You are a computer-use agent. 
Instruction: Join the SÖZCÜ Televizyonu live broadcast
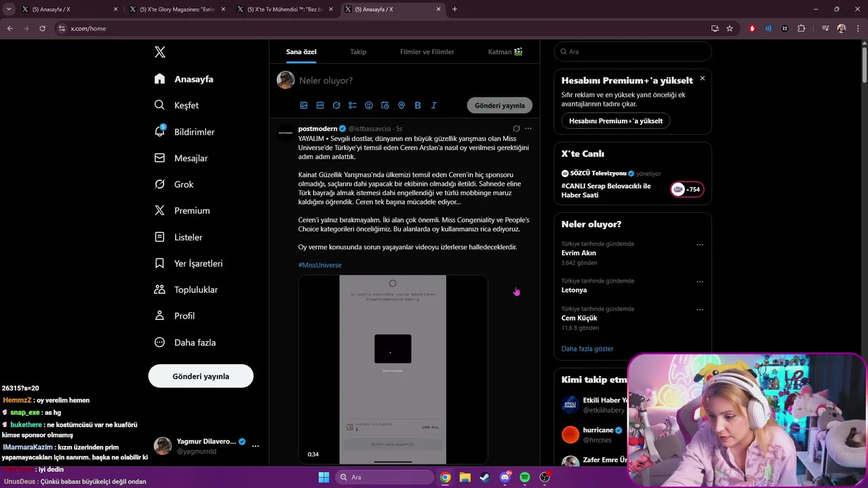click(x=687, y=189)
